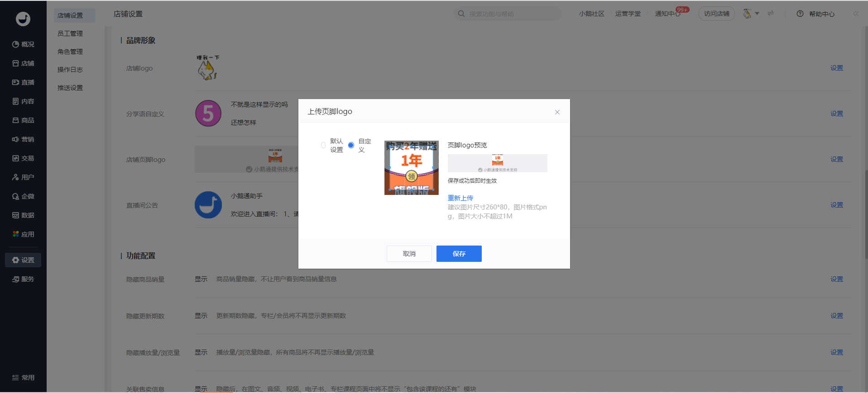Viewport: 868px width, 393px height.
Task: Open the 内容 content section
Action: coord(23,101)
